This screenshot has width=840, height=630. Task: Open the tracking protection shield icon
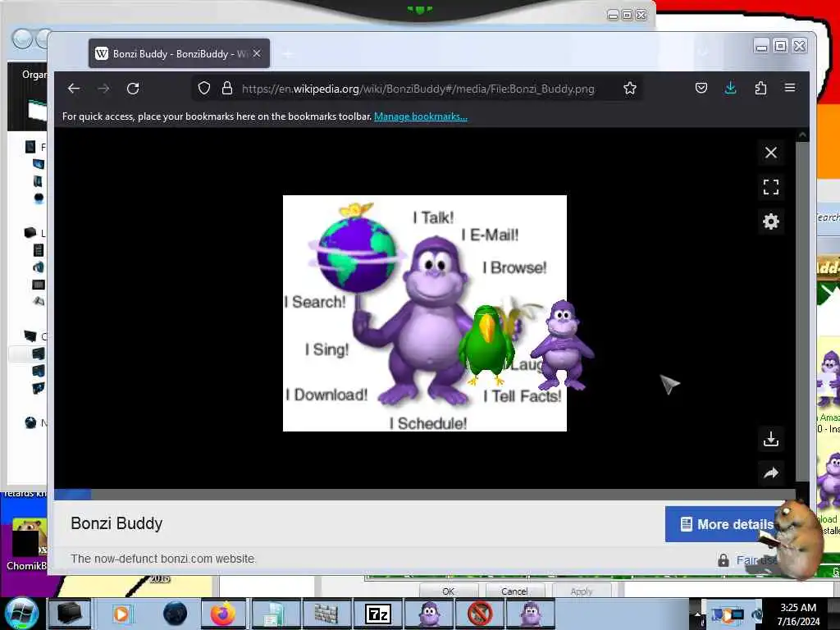point(204,89)
